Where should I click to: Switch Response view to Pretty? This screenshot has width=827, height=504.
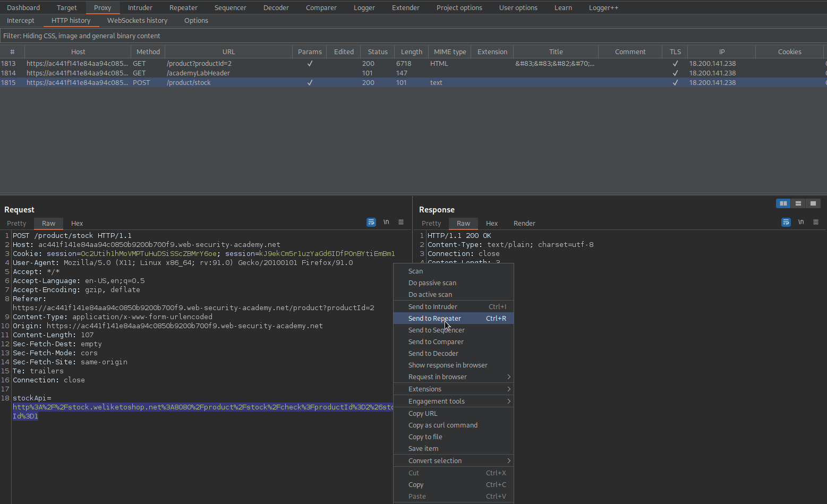pos(431,223)
